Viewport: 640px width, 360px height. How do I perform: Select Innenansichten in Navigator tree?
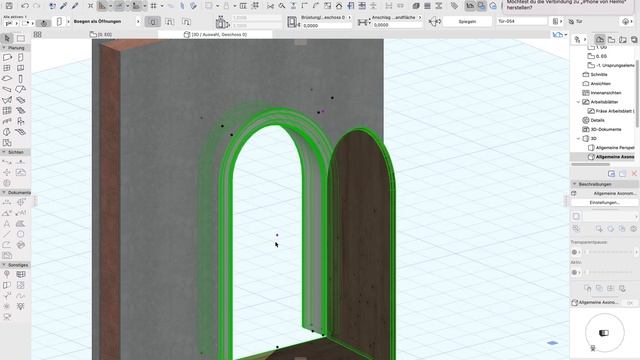coord(606,93)
